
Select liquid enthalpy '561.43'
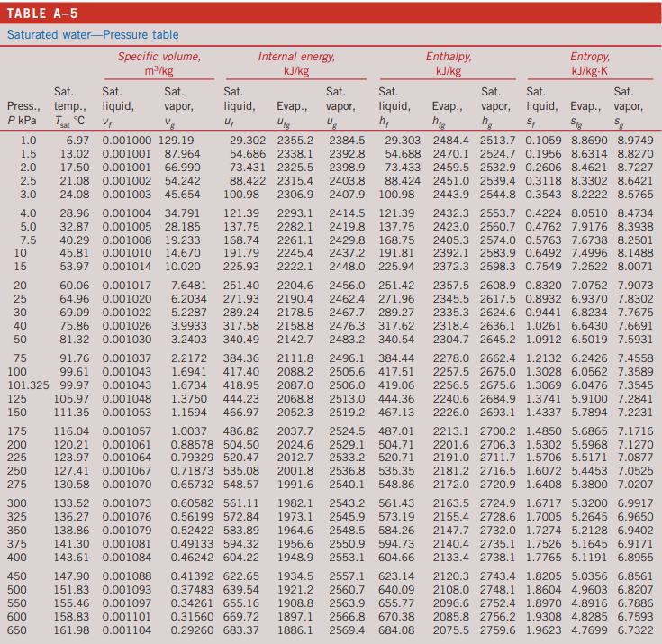point(396,503)
